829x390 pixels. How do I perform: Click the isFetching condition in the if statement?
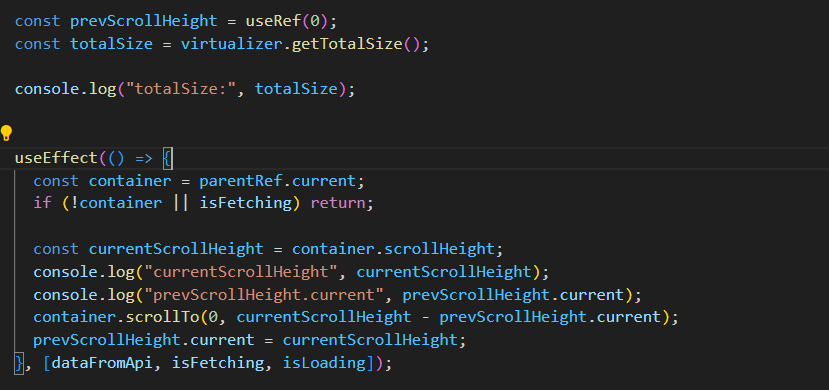[x=245, y=203]
